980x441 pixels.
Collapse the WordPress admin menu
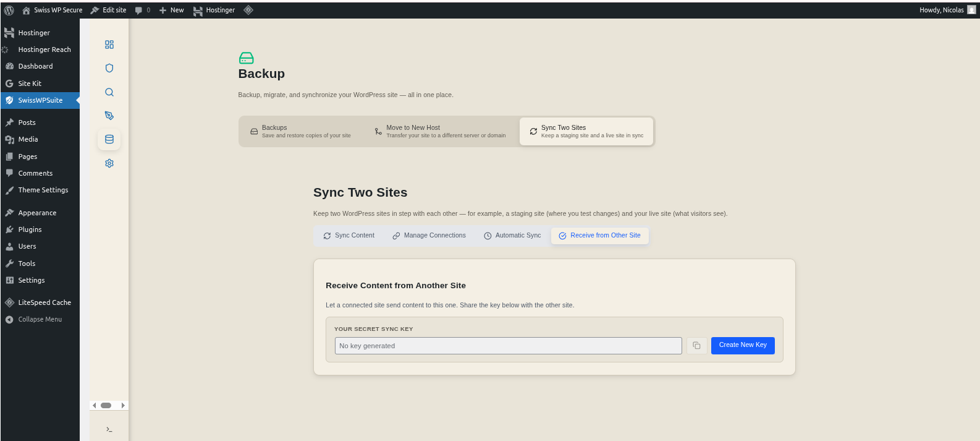point(40,319)
